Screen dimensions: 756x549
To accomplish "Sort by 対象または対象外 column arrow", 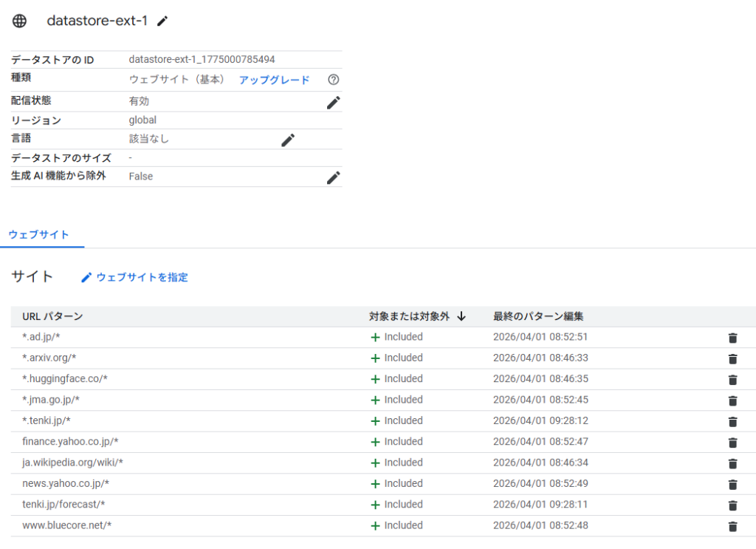I will click(x=461, y=316).
